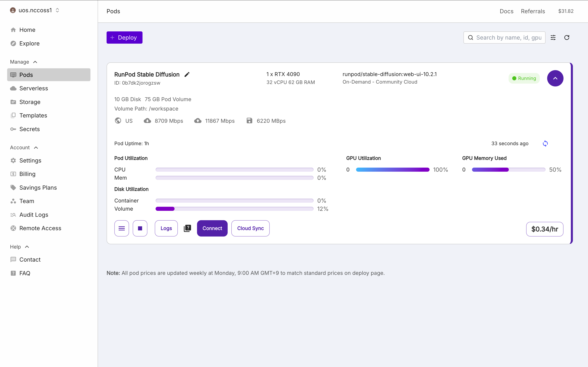
Task: Open the filter settings icon near search
Action: click(553, 38)
